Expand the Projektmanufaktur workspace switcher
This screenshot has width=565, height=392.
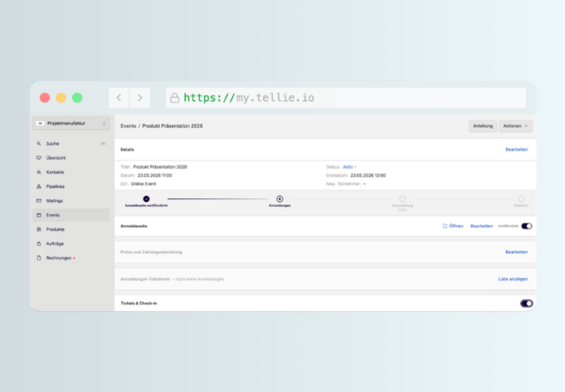pyautogui.click(x=71, y=123)
